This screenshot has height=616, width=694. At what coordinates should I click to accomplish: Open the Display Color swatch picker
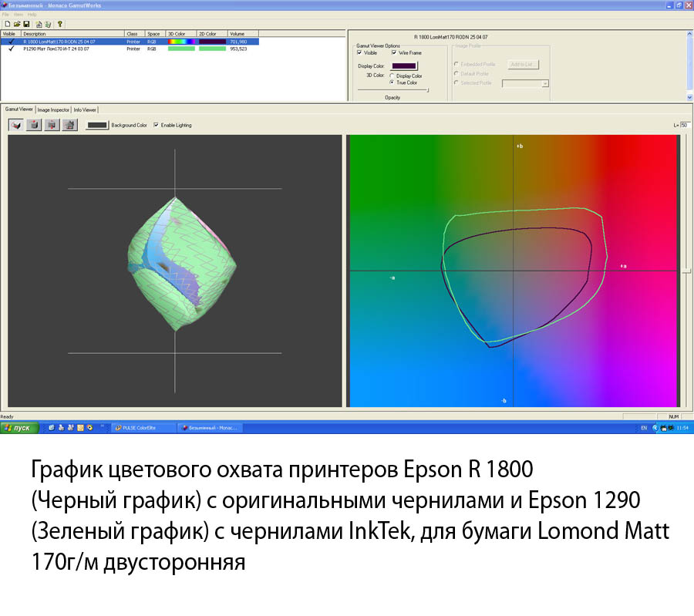(x=404, y=66)
